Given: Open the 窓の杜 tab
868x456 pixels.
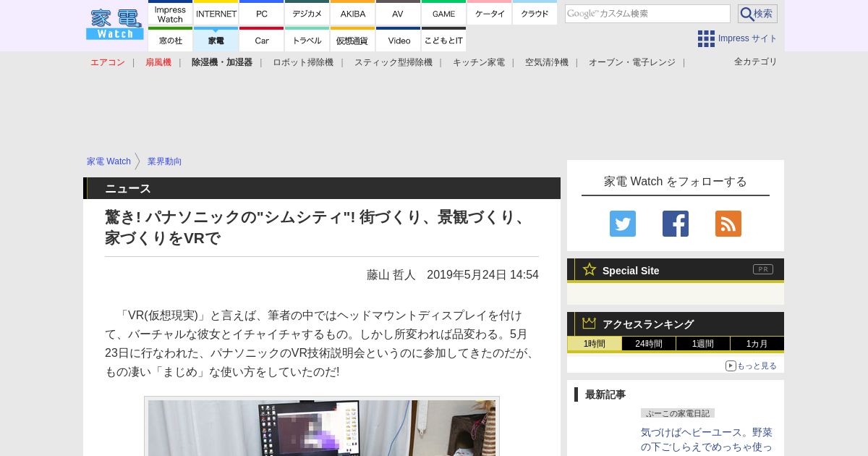Looking at the screenshot, I should (171, 40).
